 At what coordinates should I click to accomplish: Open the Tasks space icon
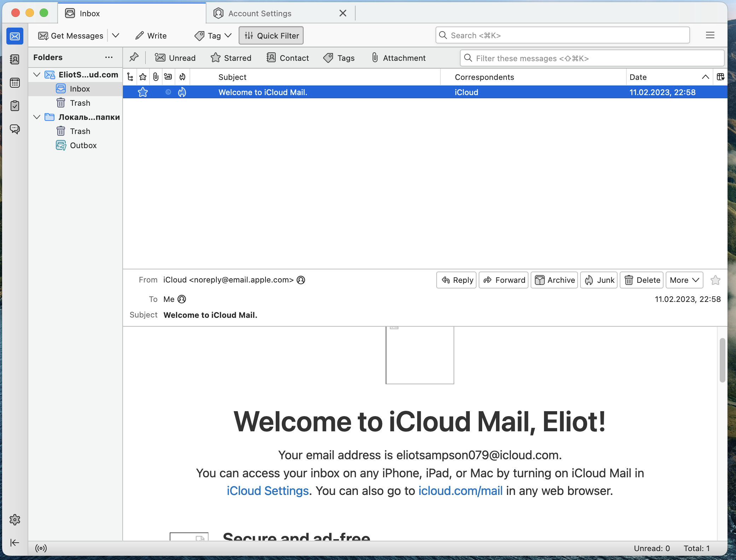[x=15, y=106]
